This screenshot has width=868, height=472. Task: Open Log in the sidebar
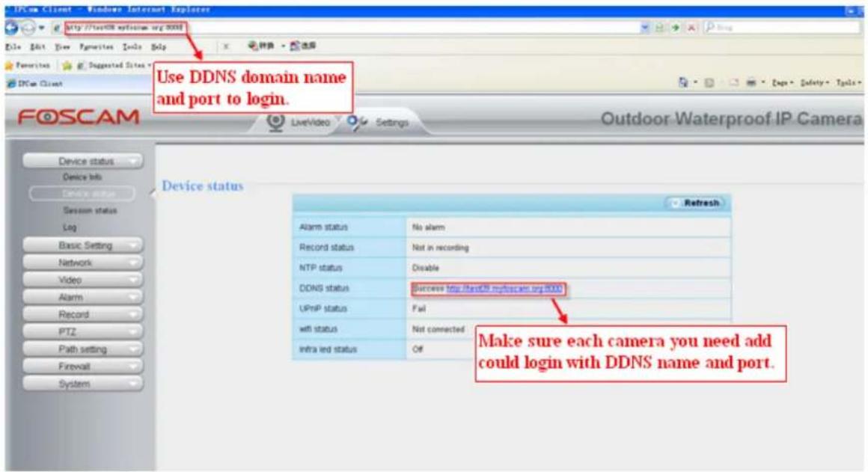pos(69,227)
